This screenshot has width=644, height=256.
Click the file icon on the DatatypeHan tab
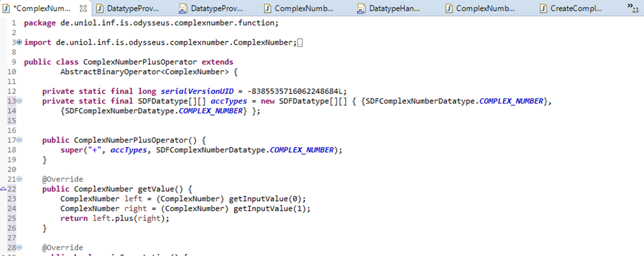pyautogui.click(x=361, y=9)
